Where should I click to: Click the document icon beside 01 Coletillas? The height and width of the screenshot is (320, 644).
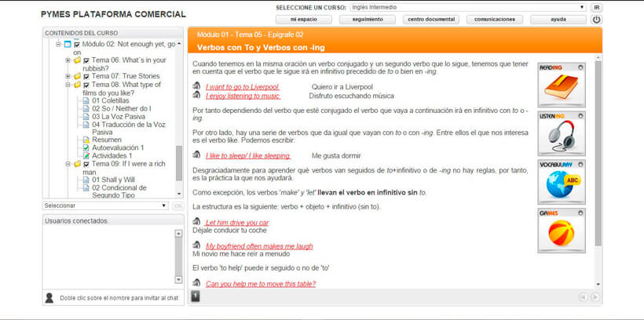click(86, 100)
